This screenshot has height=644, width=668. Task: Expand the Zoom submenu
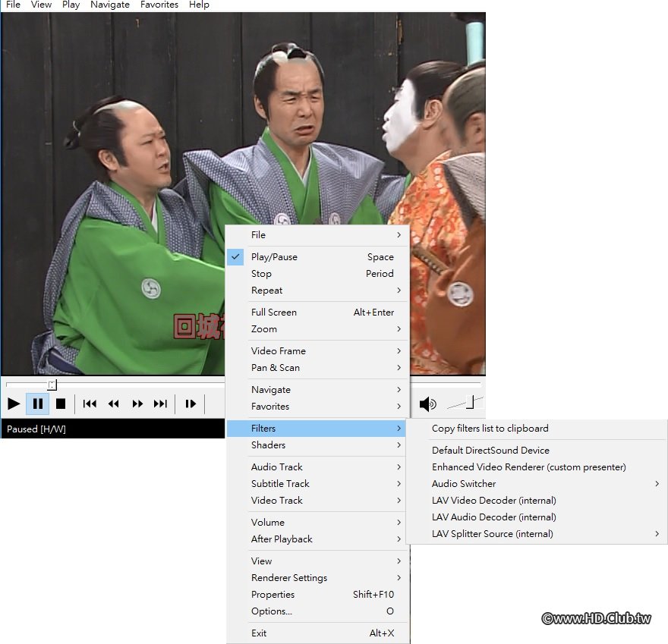tap(317, 329)
